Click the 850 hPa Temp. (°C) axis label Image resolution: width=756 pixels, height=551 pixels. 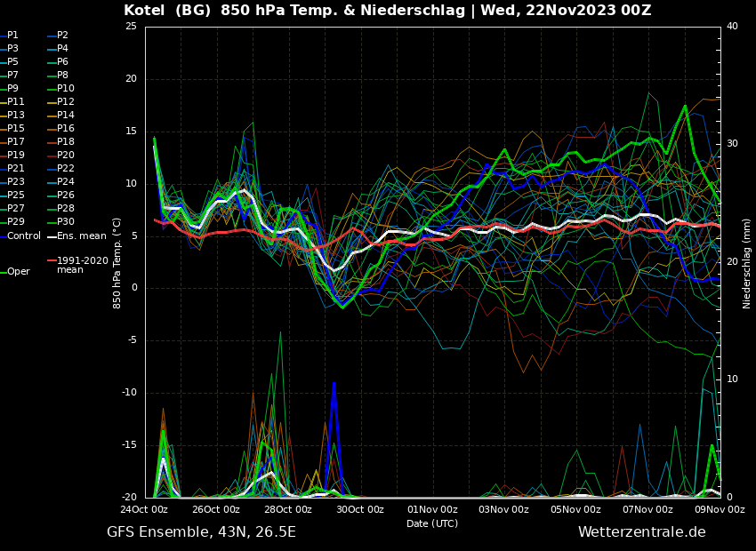tap(117, 262)
